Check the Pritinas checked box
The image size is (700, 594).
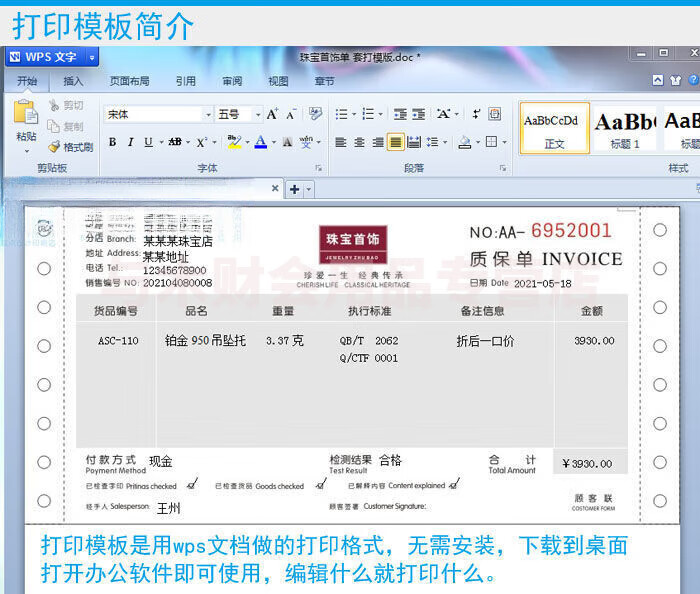click(x=191, y=484)
